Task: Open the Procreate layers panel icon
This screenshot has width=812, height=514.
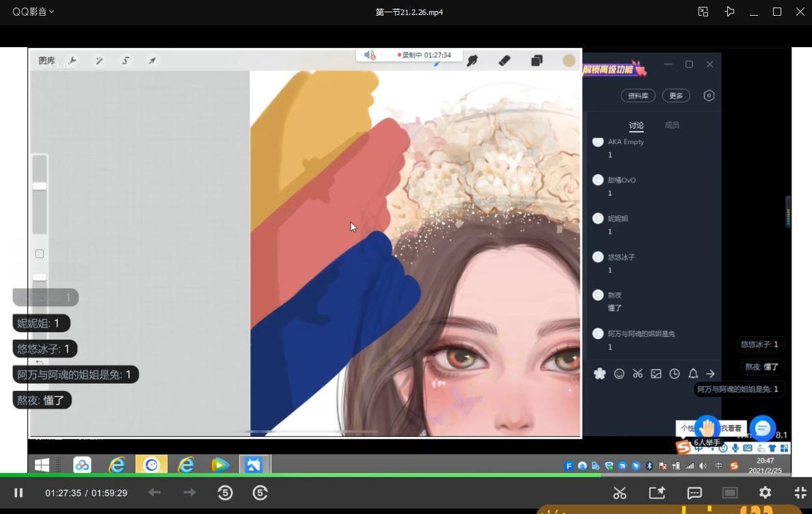Action: pyautogui.click(x=537, y=61)
